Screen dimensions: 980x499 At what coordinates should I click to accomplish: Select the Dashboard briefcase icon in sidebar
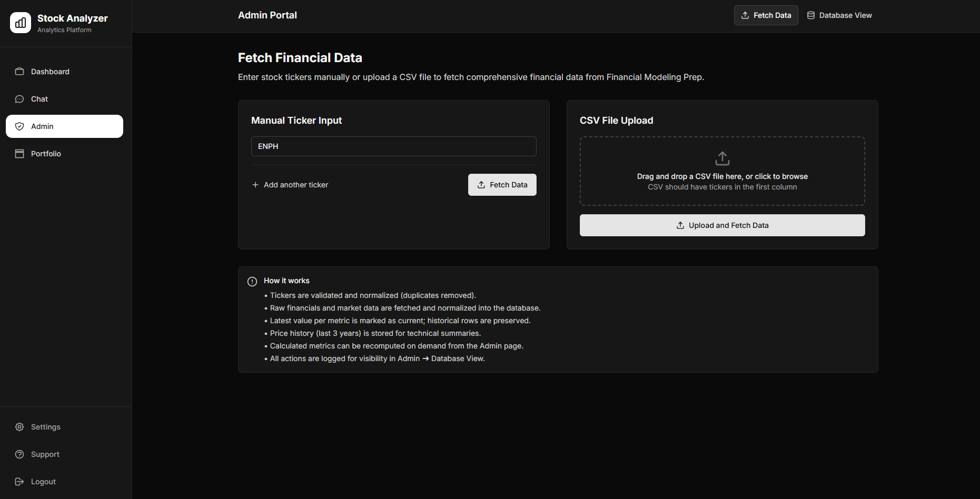click(x=19, y=71)
